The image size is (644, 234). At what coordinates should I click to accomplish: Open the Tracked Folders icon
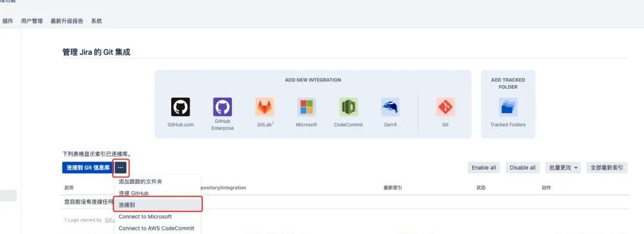(x=508, y=107)
